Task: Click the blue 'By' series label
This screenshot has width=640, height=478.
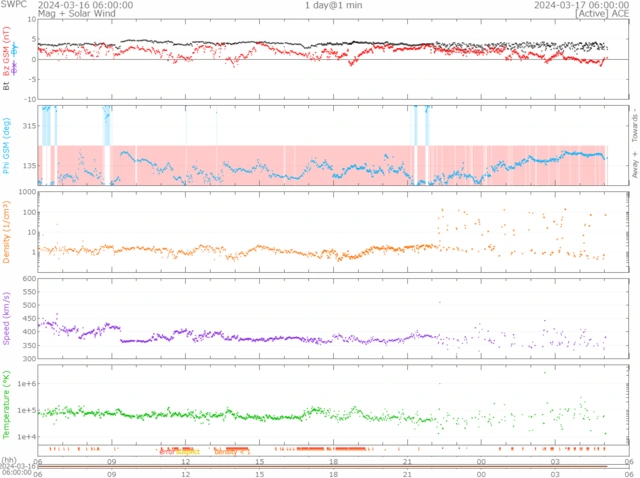Action: 15,49
